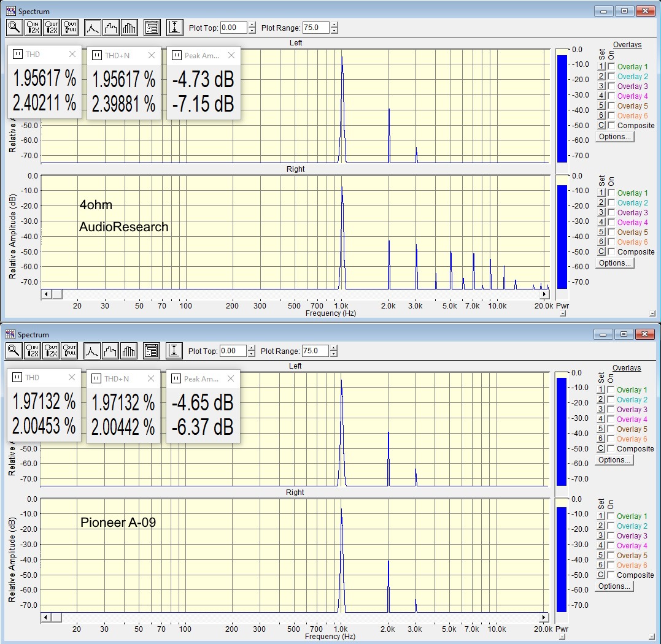
Task: Set Composite C button in bottom window Left channel
Action: pyautogui.click(x=601, y=448)
